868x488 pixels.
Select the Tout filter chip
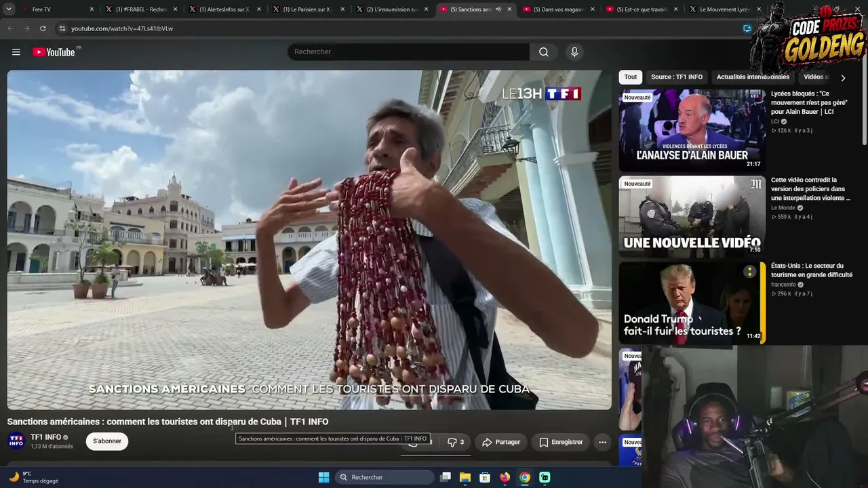click(631, 77)
